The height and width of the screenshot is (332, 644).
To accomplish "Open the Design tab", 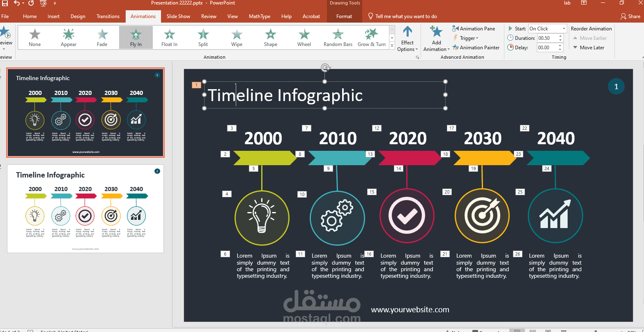I will click(78, 16).
